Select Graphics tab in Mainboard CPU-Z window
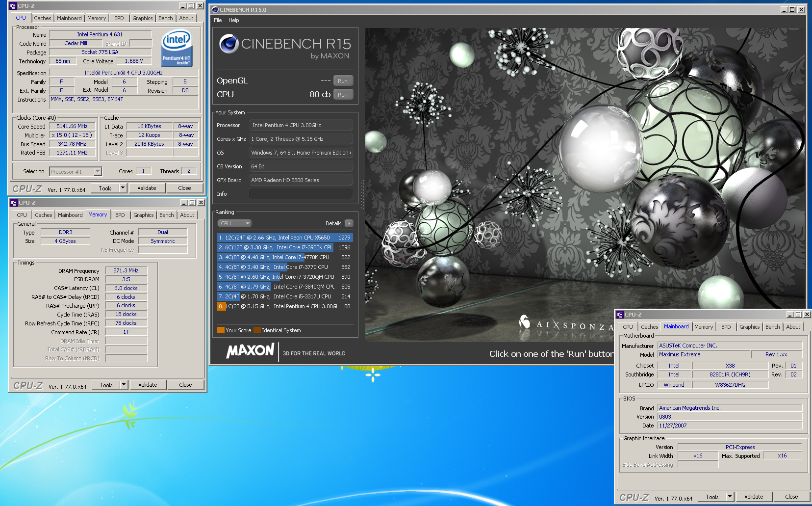This screenshot has height=506, width=812. point(750,327)
